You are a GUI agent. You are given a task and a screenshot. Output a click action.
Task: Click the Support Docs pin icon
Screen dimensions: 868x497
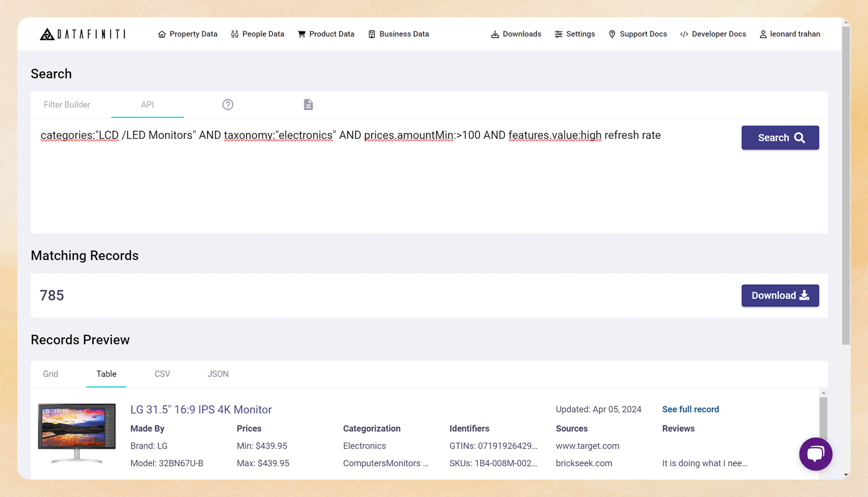click(612, 34)
